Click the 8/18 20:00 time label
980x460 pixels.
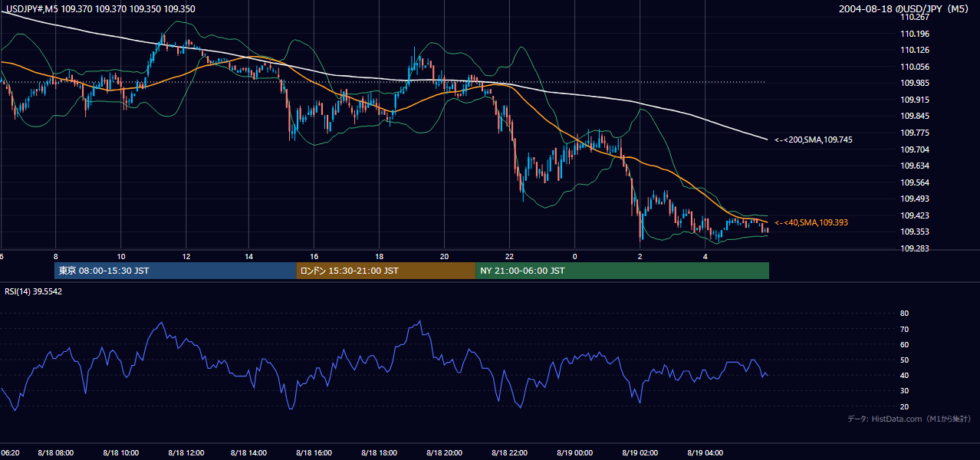[445, 453]
